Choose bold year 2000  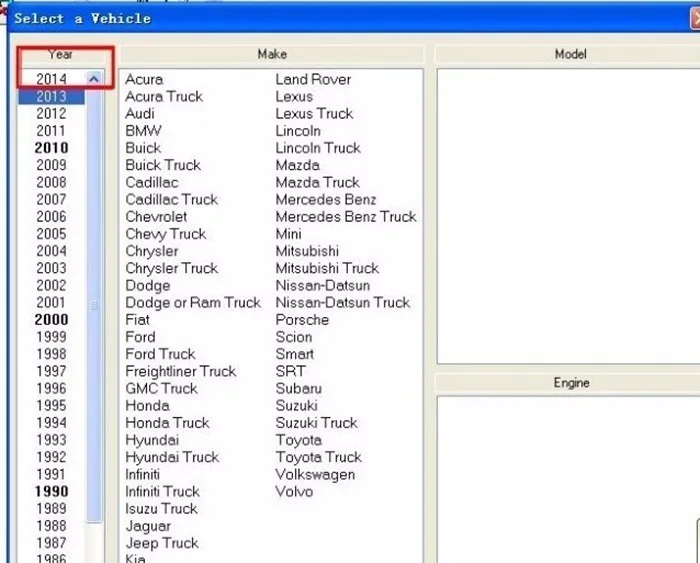[51, 320]
